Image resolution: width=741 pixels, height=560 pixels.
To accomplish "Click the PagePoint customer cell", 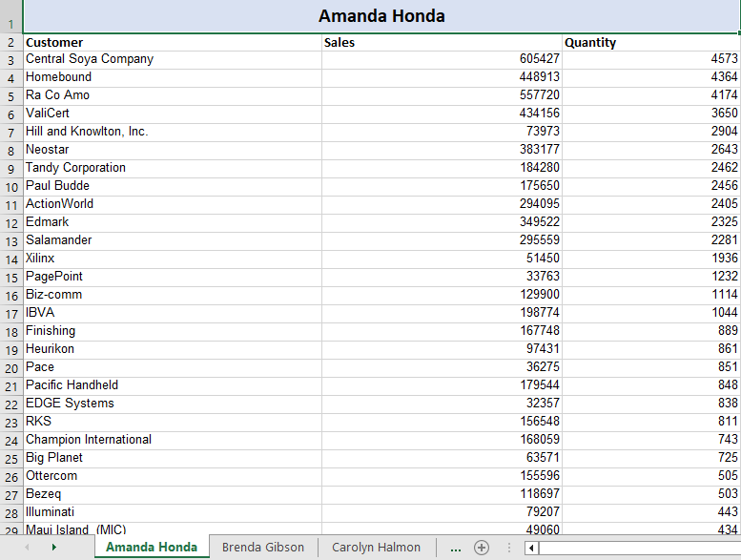I will [x=173, y=278].
